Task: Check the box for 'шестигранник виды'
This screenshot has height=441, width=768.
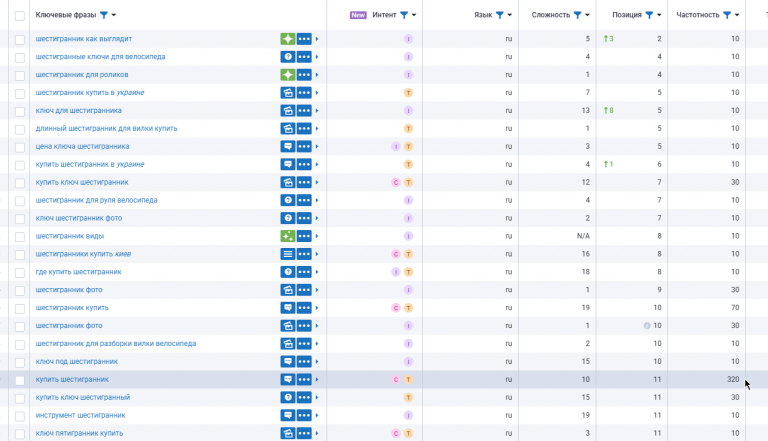Action: coord(20,237)
